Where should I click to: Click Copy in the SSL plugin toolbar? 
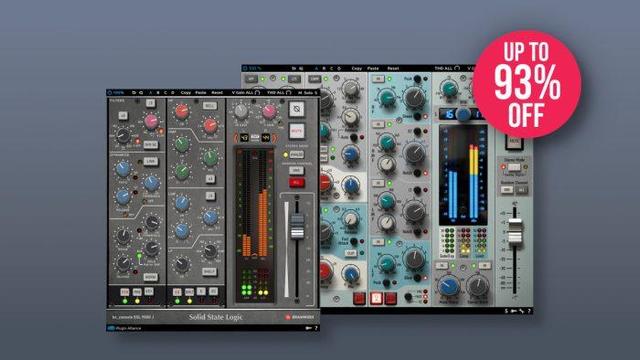(x=186, y=93)
